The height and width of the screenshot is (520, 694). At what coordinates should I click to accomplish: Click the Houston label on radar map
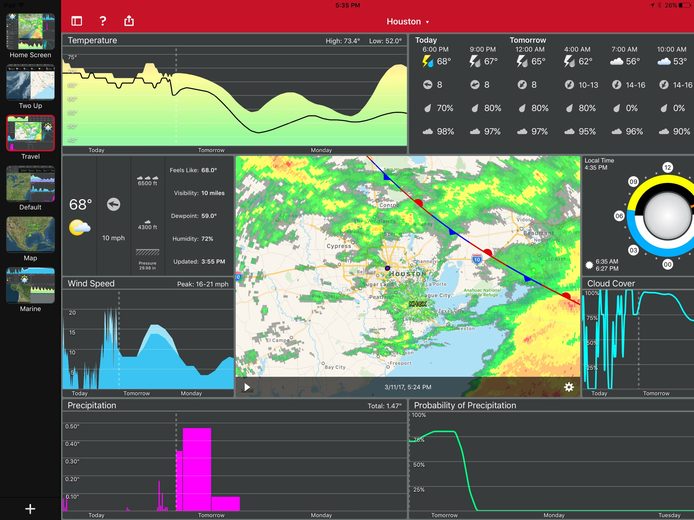click(407, 273)
